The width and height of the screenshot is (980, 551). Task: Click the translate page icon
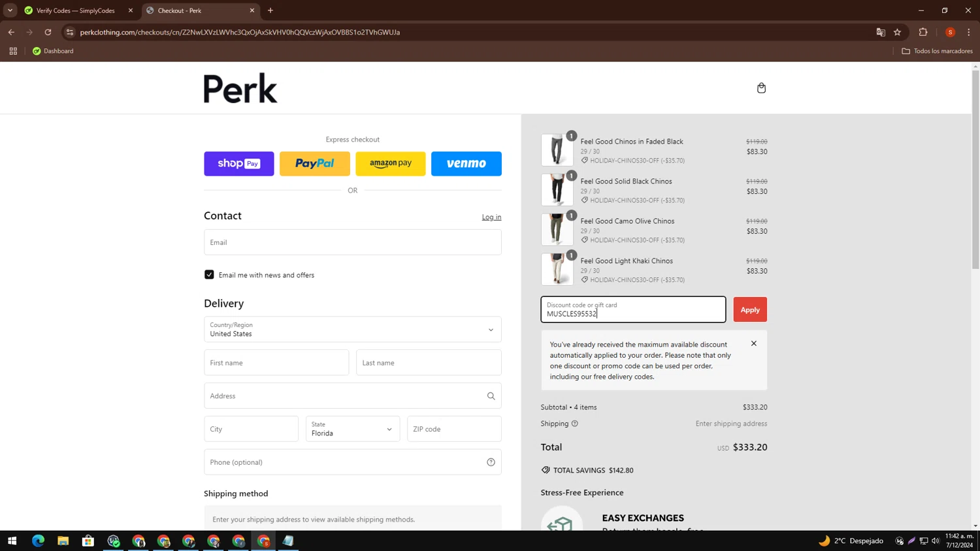881,32
